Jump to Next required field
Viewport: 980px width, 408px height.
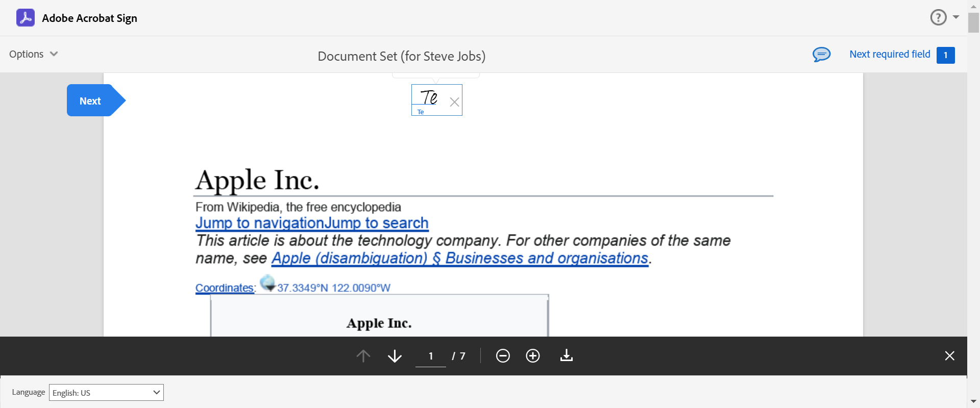pyautogui.click(x=890, y=54)
